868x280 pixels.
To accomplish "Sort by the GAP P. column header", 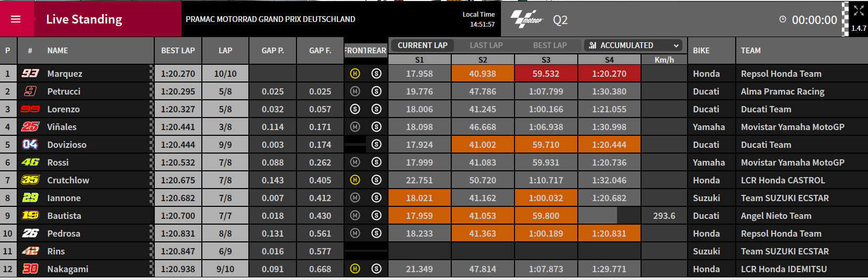I will 273,51.
